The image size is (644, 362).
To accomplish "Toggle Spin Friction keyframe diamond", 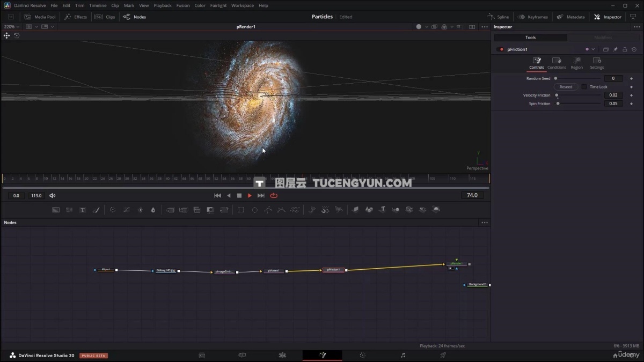I will pyautogui.click(x=631, y=104).
